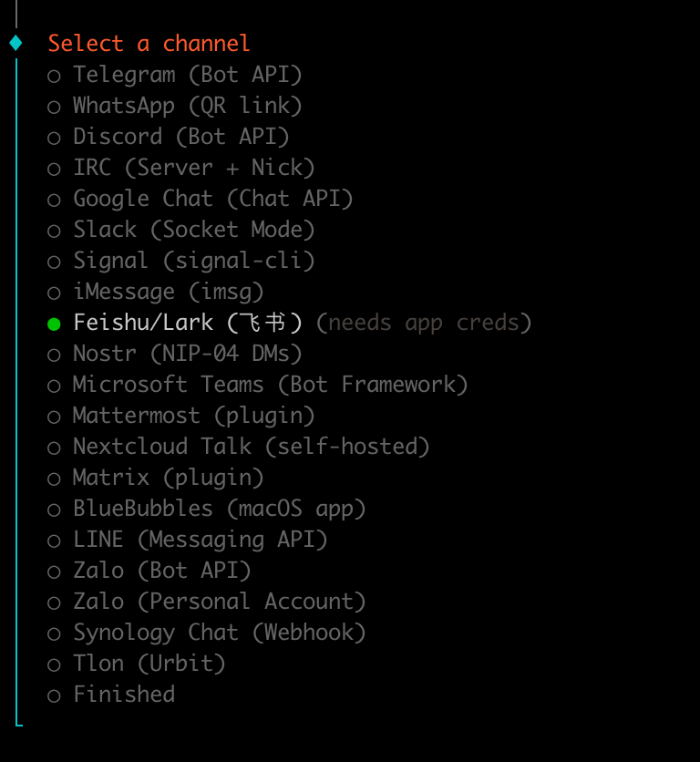Select the Matrix (plugin) option
This screenshot has width=700, height=762.
tap(54, 479)
